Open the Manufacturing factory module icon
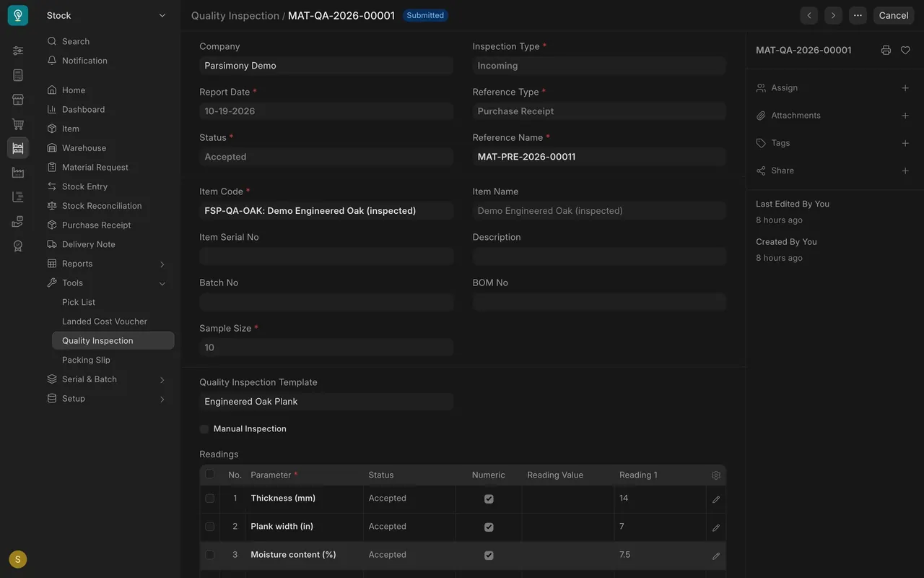This screenshot has width=924, height=578. coord(18,173)
